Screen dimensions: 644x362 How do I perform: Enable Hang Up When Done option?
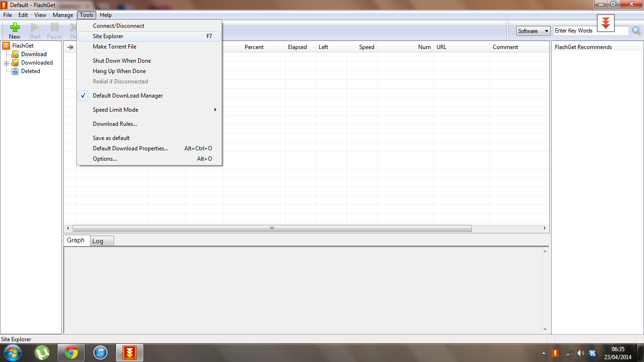119,71
